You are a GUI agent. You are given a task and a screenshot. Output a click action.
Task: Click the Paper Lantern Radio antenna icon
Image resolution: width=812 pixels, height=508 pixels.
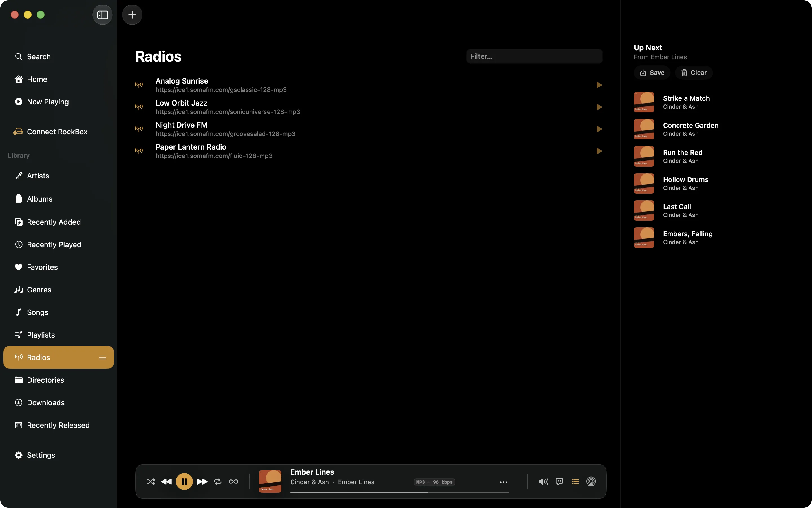[139, 151]
